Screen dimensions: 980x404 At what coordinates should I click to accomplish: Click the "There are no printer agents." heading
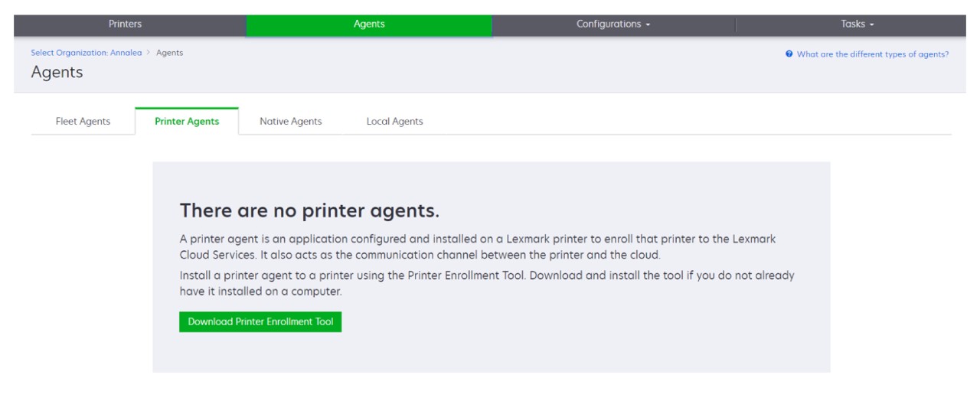(309, 210)
